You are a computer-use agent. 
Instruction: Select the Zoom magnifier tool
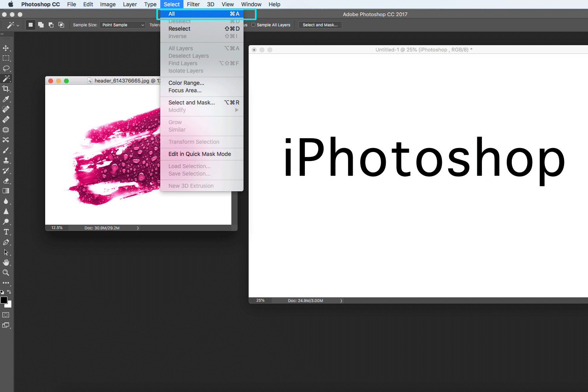[x=6, y=273]
